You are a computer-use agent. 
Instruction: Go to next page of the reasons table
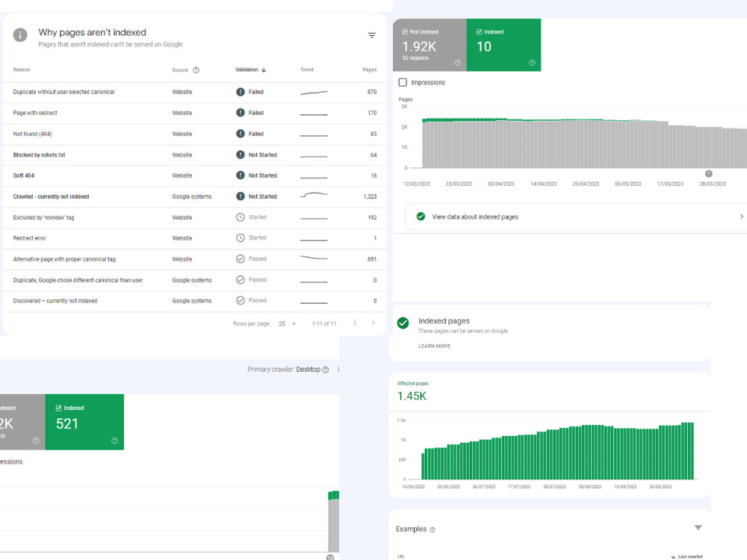pyautogui.click(x=373, y=323)
